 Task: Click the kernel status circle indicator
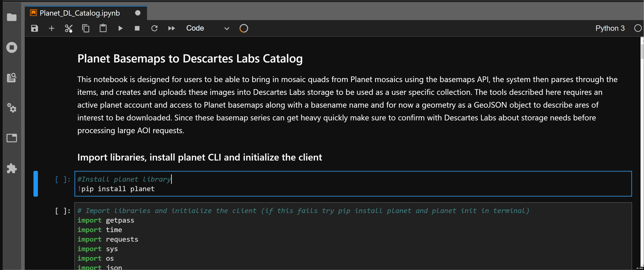point(638,28)
